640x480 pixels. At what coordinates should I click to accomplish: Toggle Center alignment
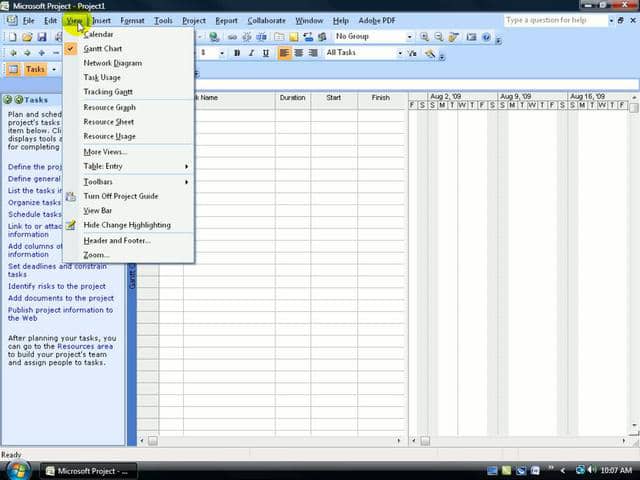point(299,53)
